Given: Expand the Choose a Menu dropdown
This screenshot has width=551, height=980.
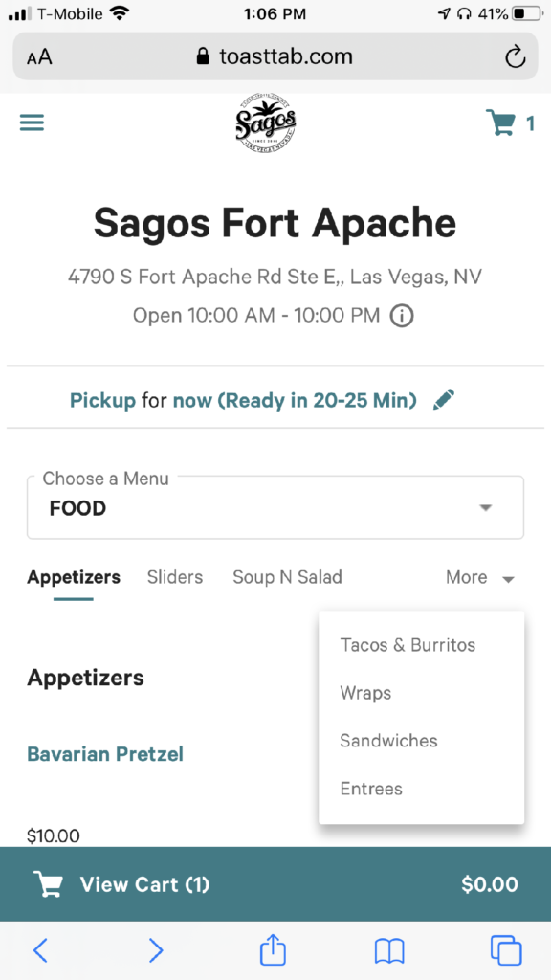Looking at the screenshot, I should click(x=275, y=507).
